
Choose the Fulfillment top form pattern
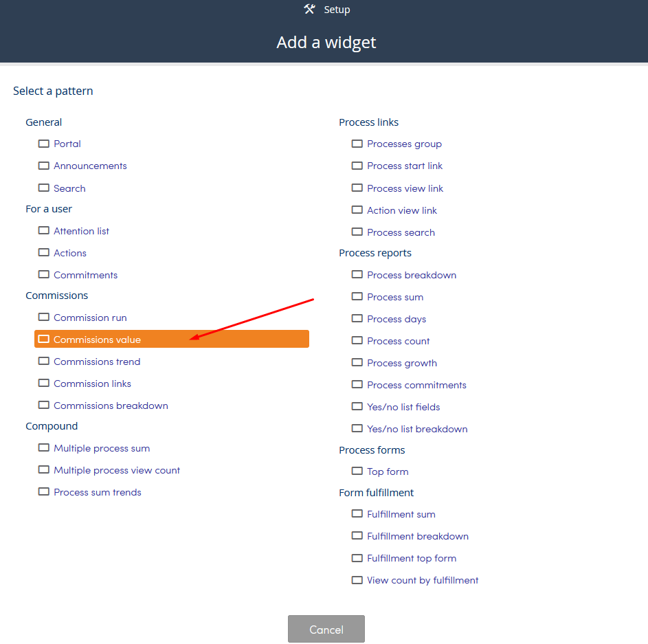click(412, 559)
